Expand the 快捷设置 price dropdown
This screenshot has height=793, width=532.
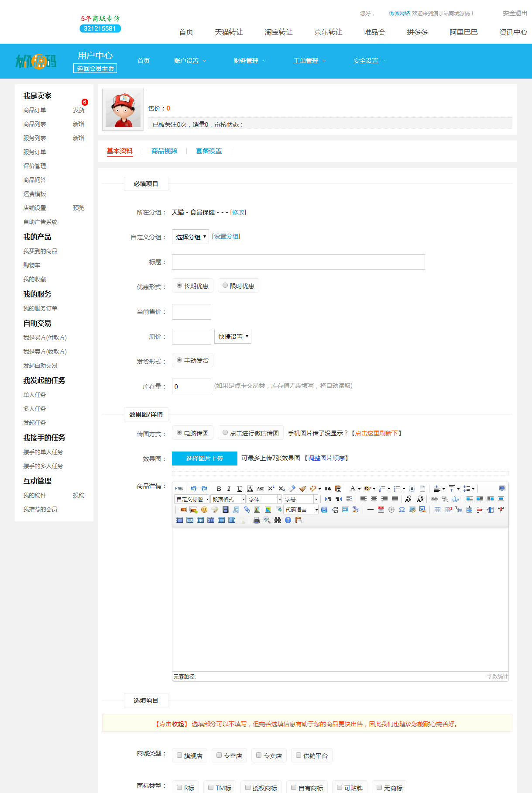[233, 337]
